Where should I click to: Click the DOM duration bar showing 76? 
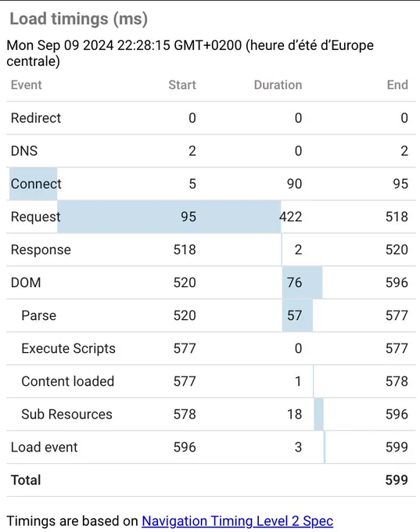point(302,282)
